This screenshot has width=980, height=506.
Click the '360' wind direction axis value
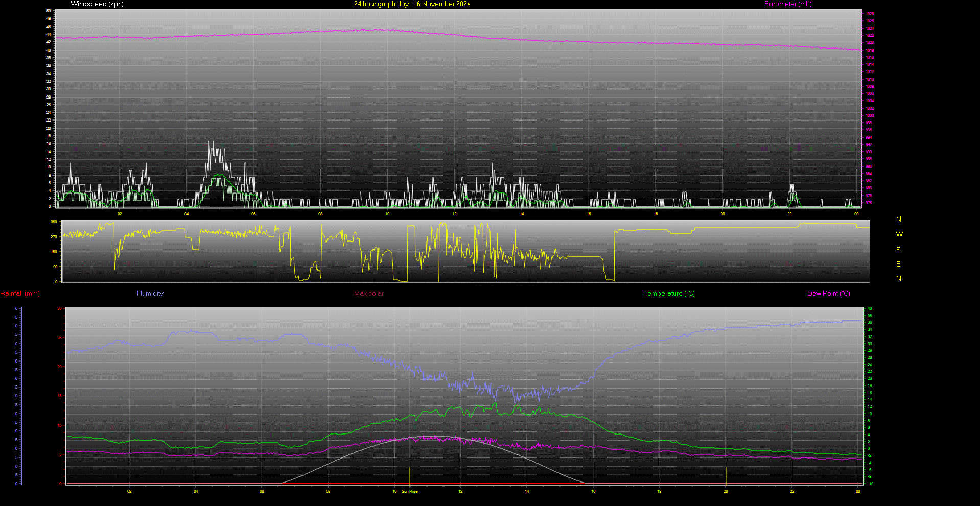point(54,222)
